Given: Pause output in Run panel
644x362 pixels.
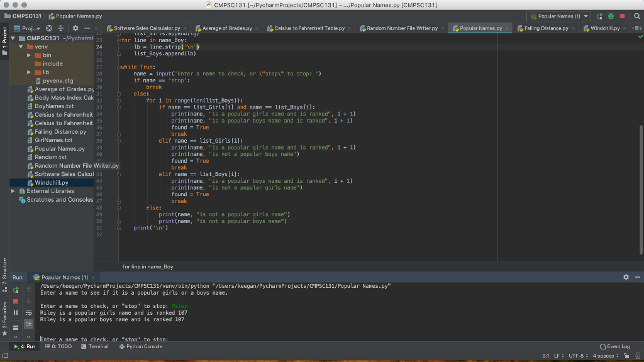Looking at the screenshot, I should [x=16, y=313].
